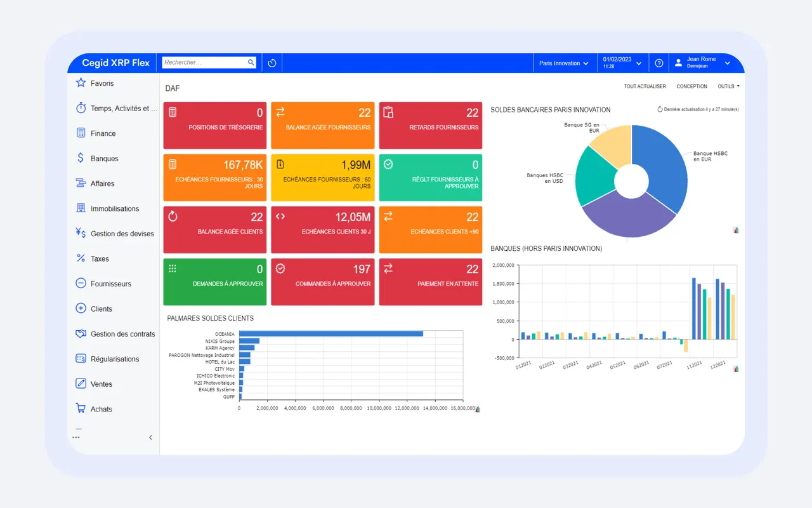812x508 pixels.
Task: Select the Régularisations sidebar icon
Action: [81, 359]
